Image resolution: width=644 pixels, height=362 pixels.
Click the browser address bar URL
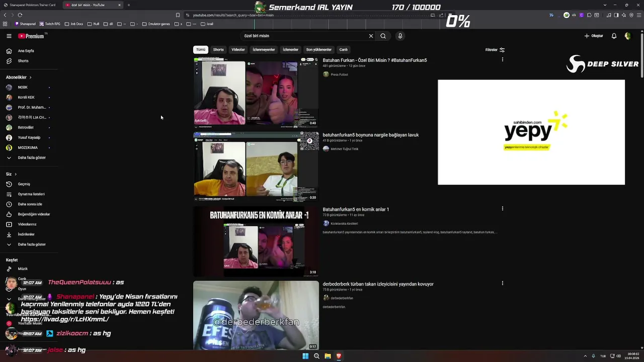click(233, 15)
